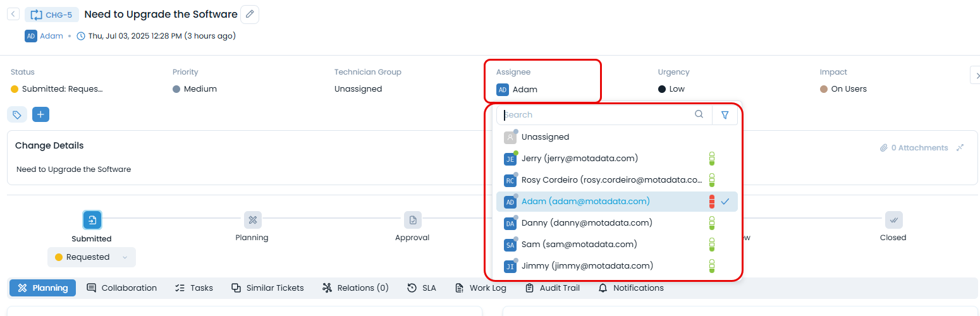The image size is (980, 316).
Task: Select Jimmy (jimmy@motadata.com) as assignee
Action: (x=616, y=266)
